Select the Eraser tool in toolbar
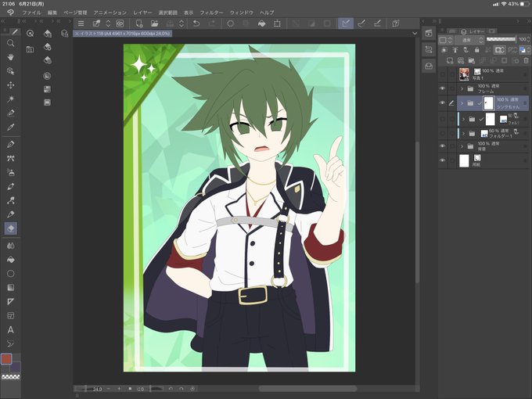 (x=10, y=228)
